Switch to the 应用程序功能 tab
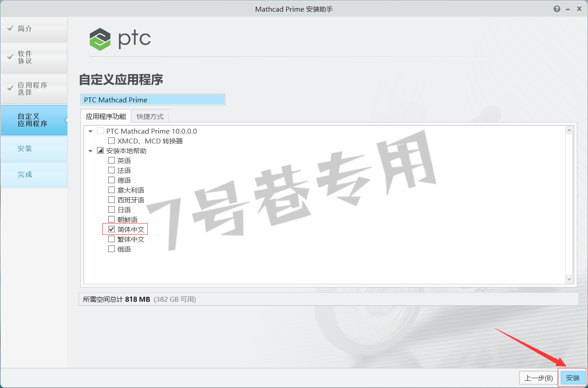The width and height of the screenshot is (588, 388). click(106, 116)
